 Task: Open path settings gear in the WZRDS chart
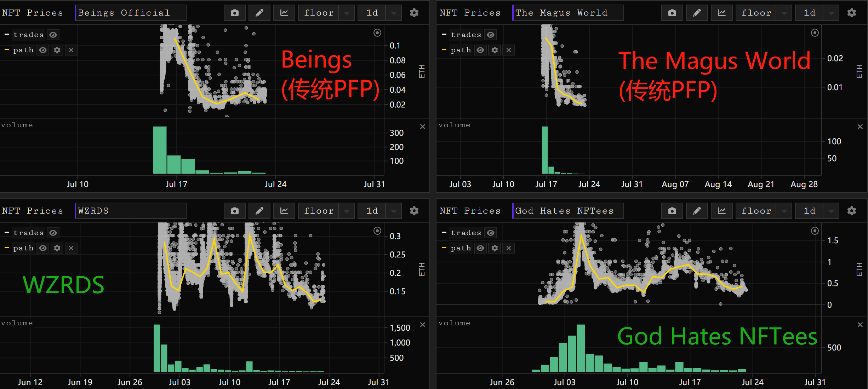57,248
